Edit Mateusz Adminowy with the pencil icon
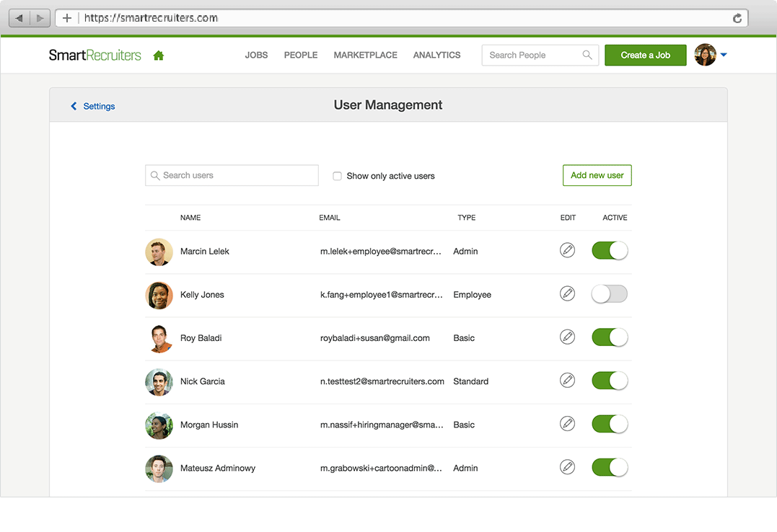 [x=567, y=467]
